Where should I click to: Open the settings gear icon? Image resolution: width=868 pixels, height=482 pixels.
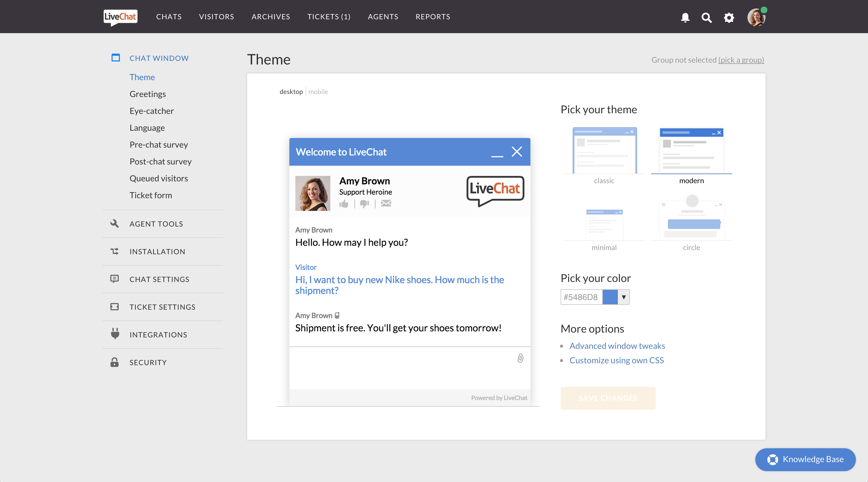[728, 17]
